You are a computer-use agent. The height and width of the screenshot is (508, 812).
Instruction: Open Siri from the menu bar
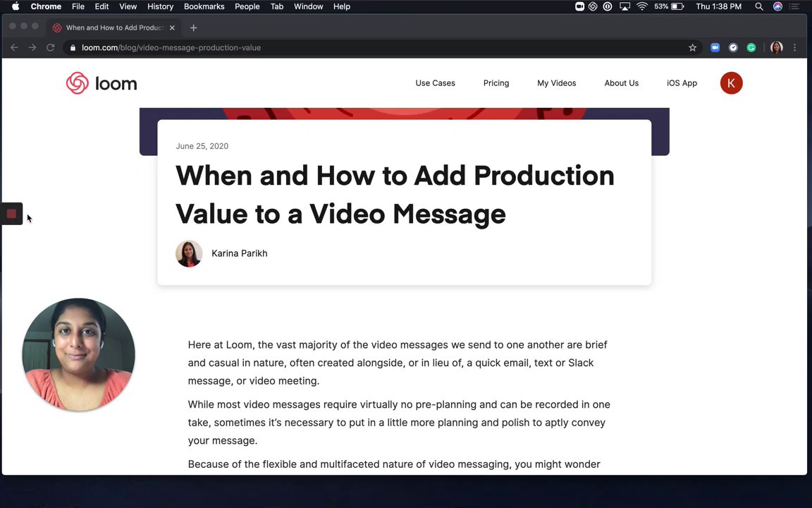777,6
